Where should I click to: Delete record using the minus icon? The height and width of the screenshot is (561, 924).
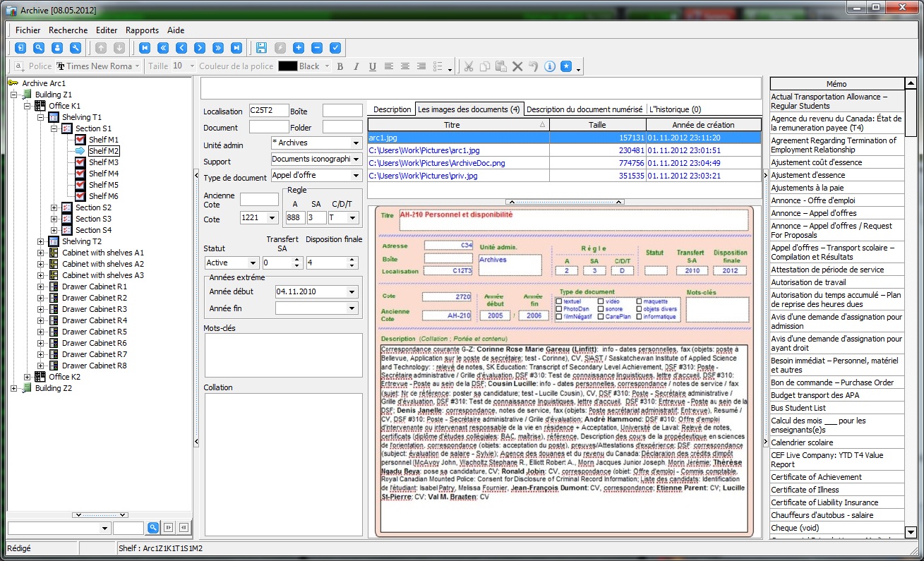(x=317, y=48)
